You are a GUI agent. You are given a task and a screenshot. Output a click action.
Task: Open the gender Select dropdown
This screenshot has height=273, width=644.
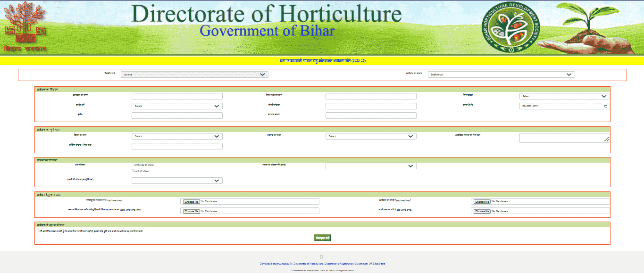click(x=564, y=96)
